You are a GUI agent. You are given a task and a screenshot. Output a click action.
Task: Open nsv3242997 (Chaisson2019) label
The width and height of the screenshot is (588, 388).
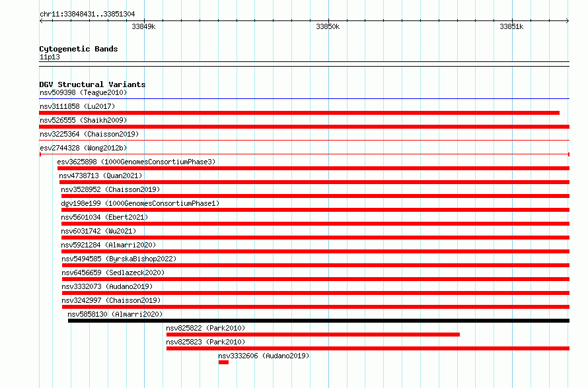[111, 300]
